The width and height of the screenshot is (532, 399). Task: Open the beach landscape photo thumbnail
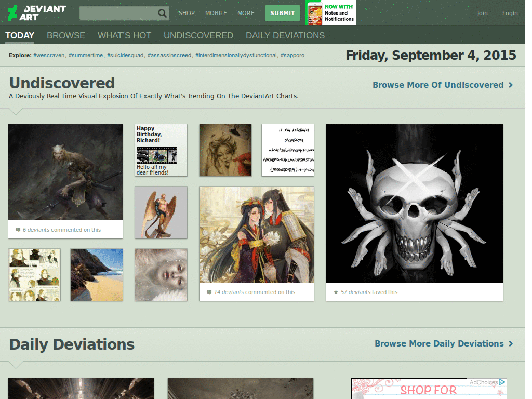coord(97,275)
